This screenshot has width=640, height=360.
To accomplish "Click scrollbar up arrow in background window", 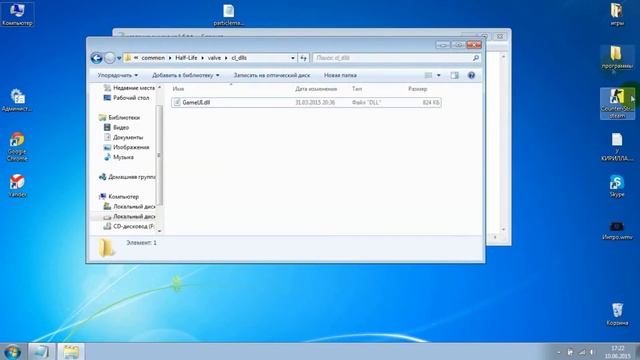I will point(503,57).
